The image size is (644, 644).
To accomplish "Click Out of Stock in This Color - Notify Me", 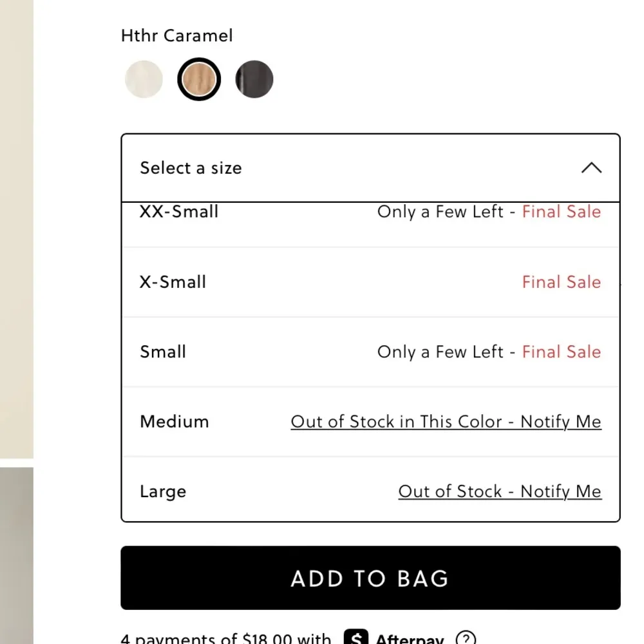I will [446, 422].
